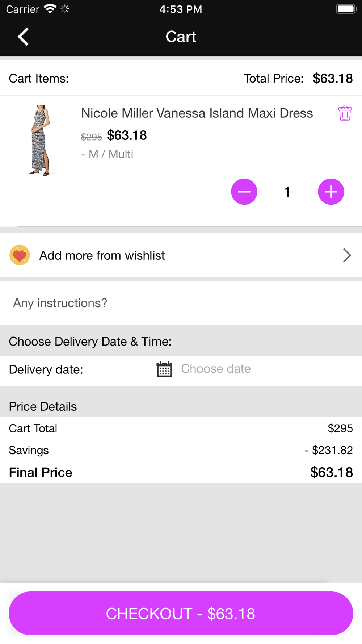Tap the battery indicator icon
362x644 pixels.
tap(346, 9)
